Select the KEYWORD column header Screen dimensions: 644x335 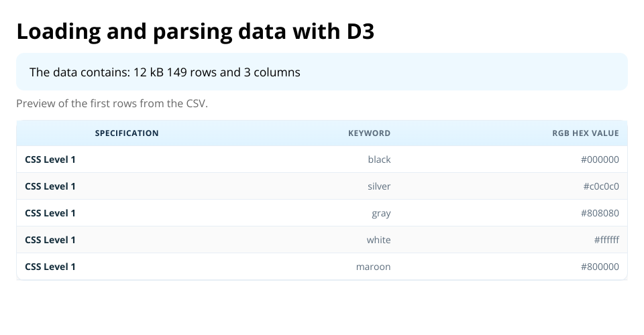pos(369,133)
